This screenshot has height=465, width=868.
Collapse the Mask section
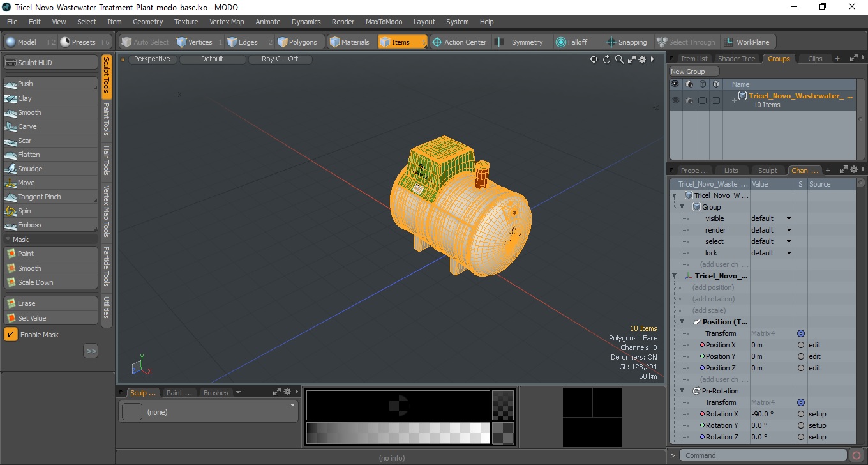8,240
